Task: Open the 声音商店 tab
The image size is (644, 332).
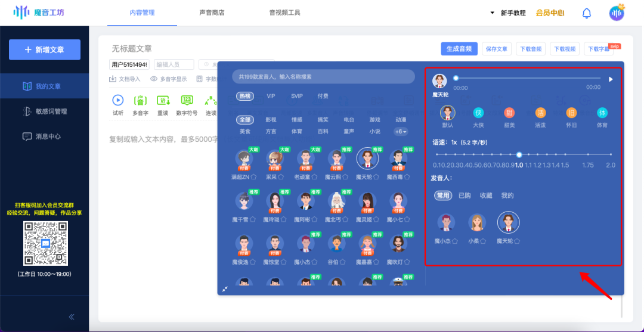Action: click(212, 13)
